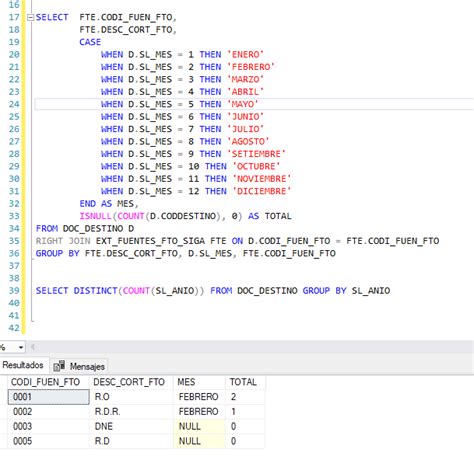Collapse the SELECT statement outline box
474x463 pixels.
click(x=30, y=17)
